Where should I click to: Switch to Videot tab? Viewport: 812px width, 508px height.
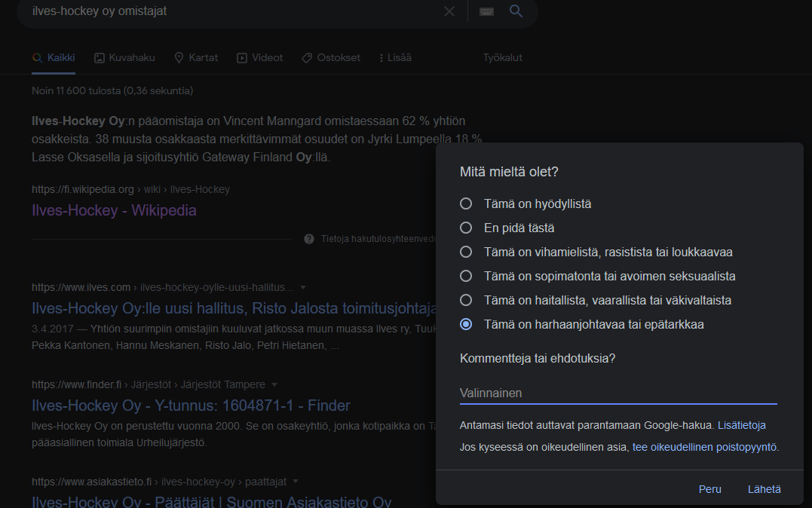click(260, 57)
